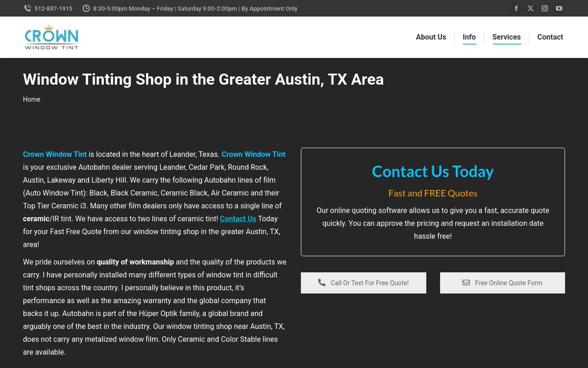Open the Services menu
Image resolution: width=588 pixels, height=368 pixels.
(x=506, y=37)
